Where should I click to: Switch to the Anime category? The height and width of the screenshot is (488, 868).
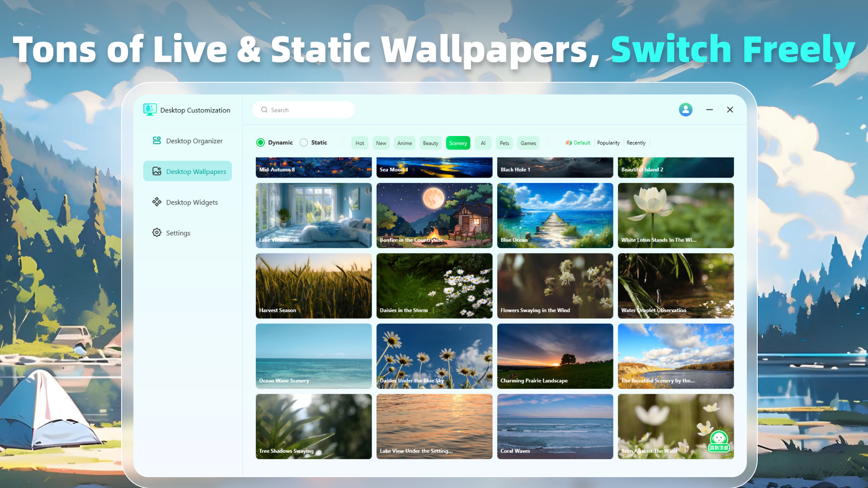click(405, 143)
